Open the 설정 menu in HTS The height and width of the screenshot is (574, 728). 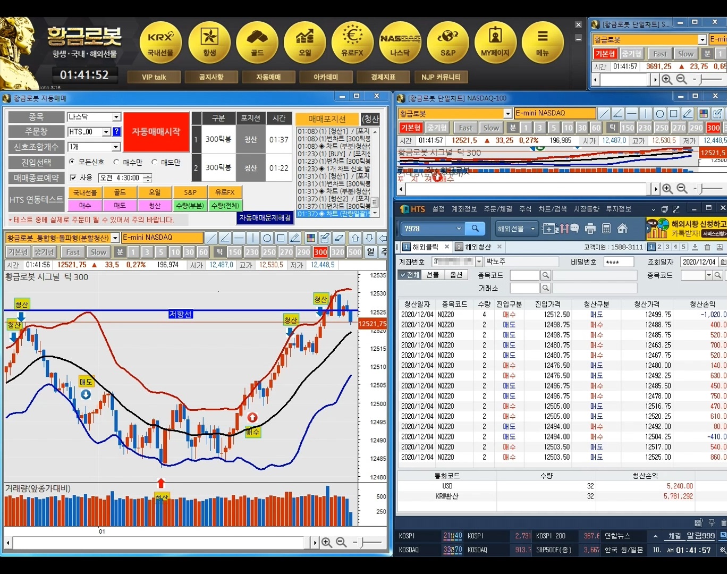(438, 209)
